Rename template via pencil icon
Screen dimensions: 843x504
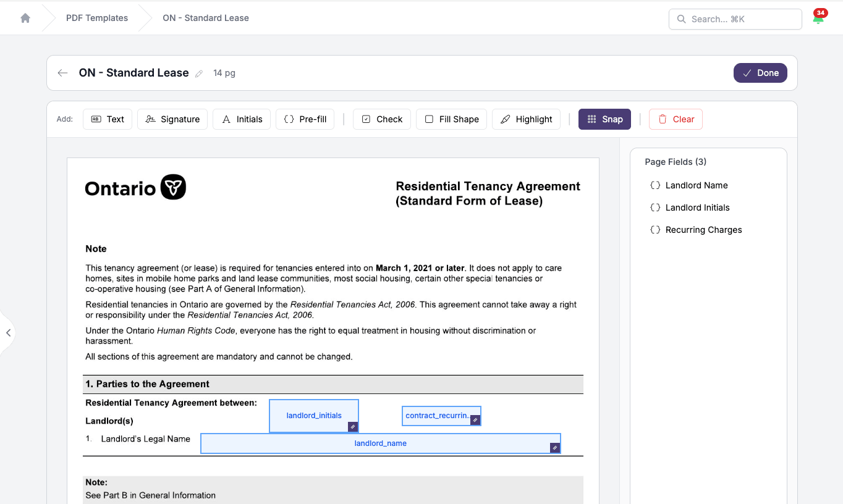(x=199, y=73)
